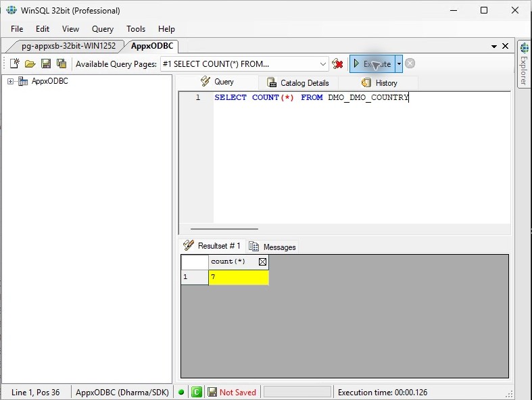This screenshot has width=532, height=400.
Task: Click the New query page icon
Action: (x=15, y=64)
